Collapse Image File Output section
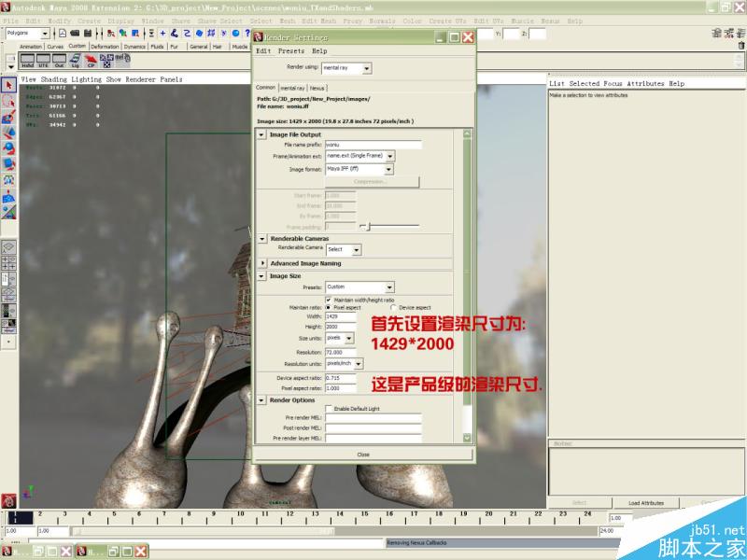Screen dimensions: 747x560 tap(261, 134)
